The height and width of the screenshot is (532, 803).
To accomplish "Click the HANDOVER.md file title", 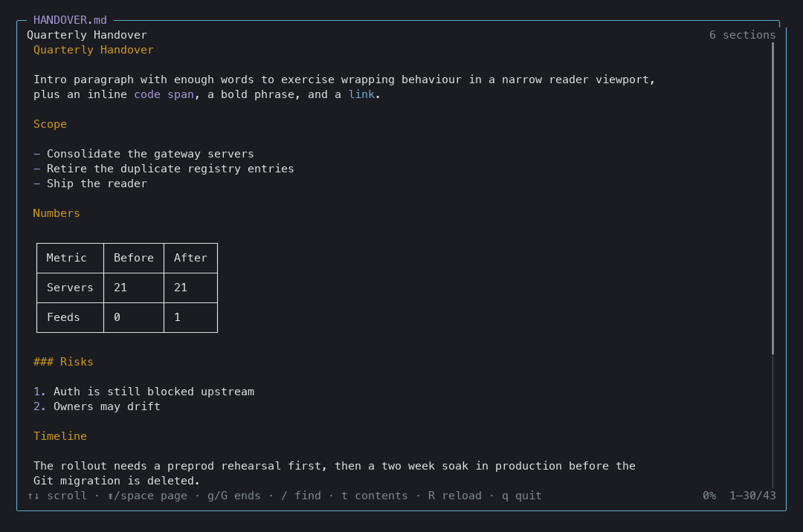I will pos(70,20).
